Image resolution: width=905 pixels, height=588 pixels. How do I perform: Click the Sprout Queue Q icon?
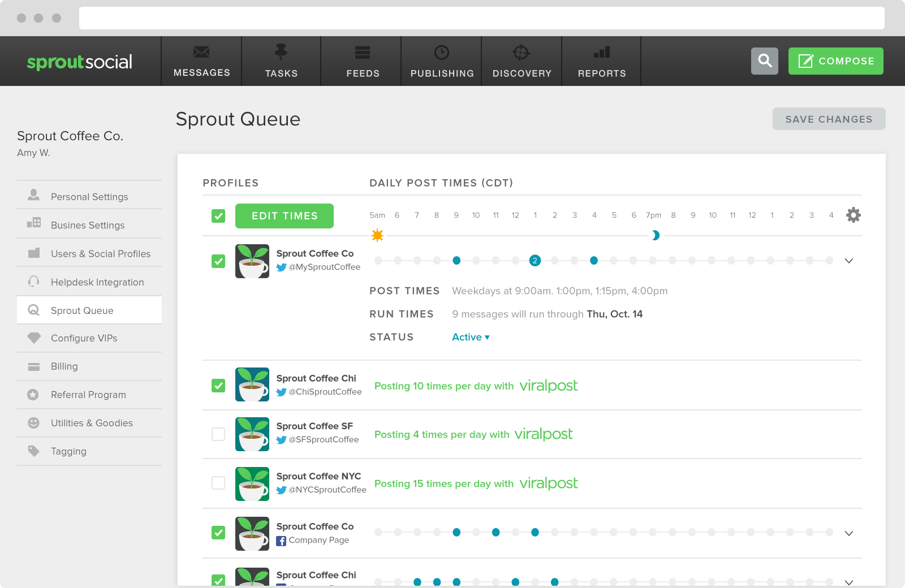click(34, 310)
